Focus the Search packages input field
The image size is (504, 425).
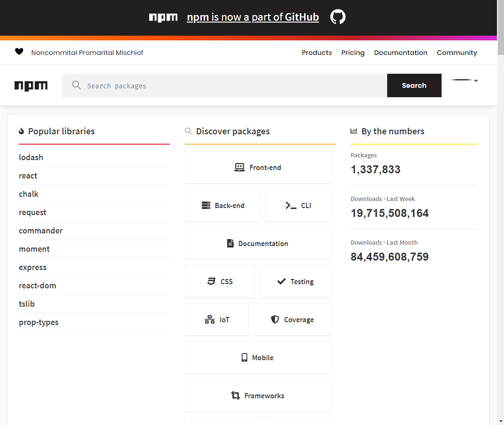click(x=224, y=85)
